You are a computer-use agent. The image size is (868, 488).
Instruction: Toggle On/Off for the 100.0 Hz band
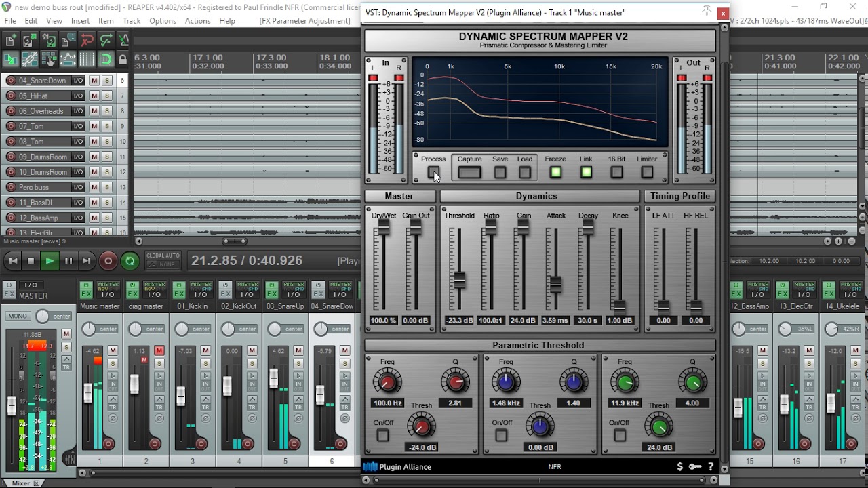coord(383,435)
